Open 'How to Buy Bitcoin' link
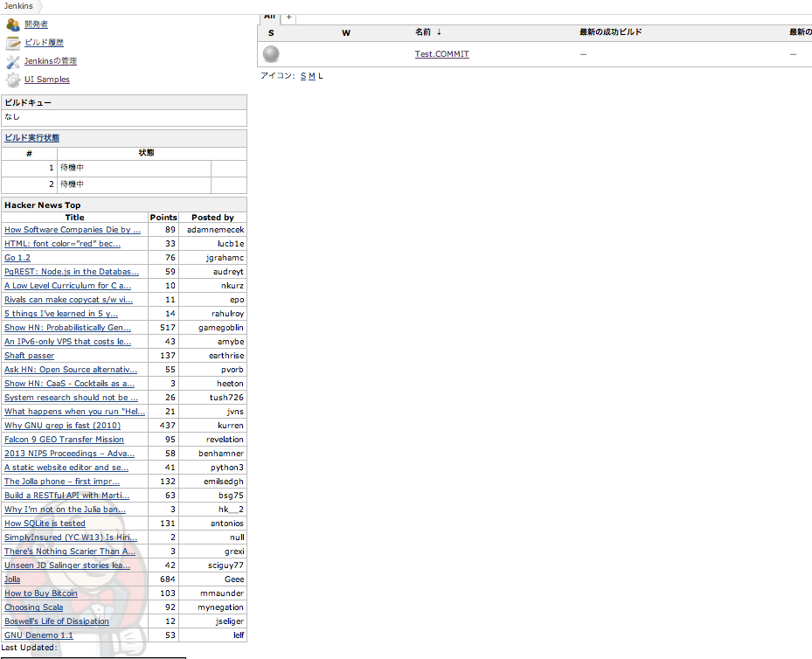This screenshot has width=812, height=659. (x=41, y=593)
